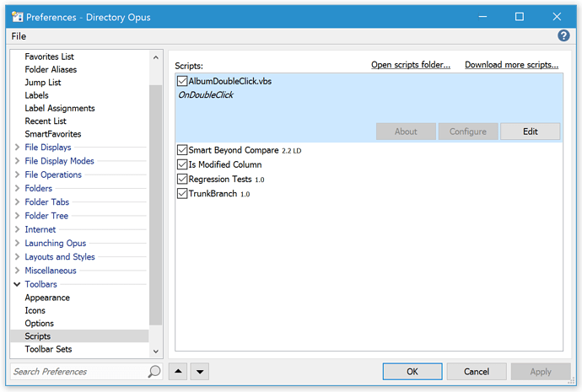Disable the Smart Beyond Compare script

[182, 150]
